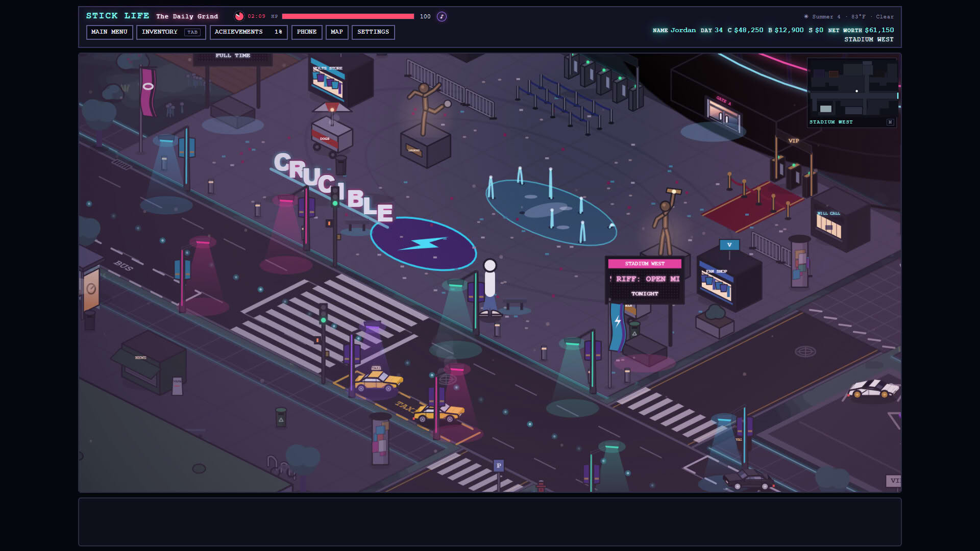Viewport: 980px width, 551px height.
Task: Open the Phone
Action: pyautogui.click(x=307, y=32)
